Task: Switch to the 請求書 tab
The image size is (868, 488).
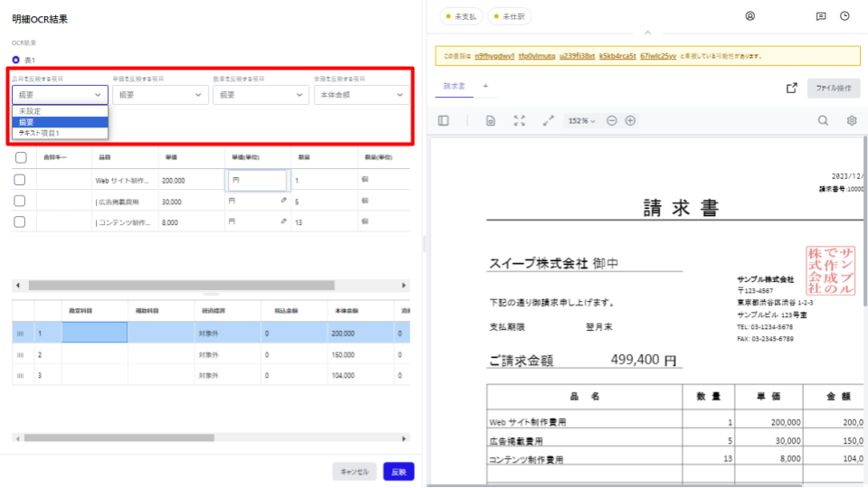Action: click(454, 87)
